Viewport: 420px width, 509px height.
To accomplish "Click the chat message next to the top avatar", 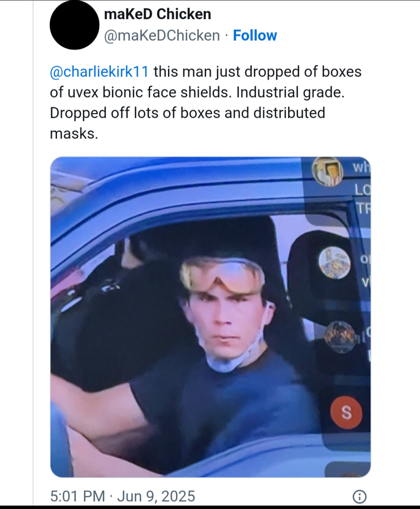I will coord(361,187).
